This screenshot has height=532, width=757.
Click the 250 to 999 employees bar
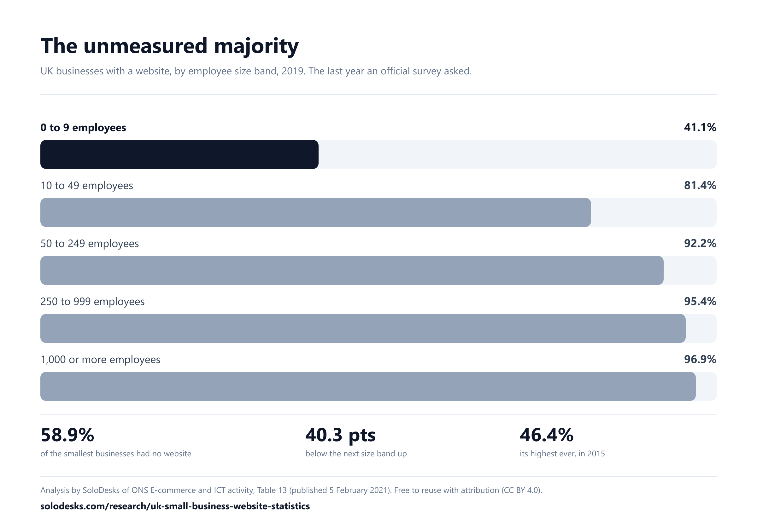pyautogui.click(x=363, y=328)
